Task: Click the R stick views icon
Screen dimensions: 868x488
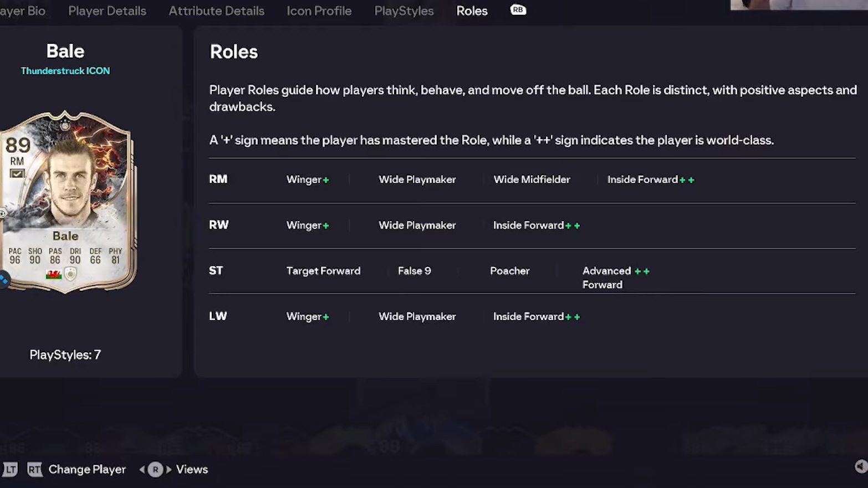Action: [x=155, y=470]
